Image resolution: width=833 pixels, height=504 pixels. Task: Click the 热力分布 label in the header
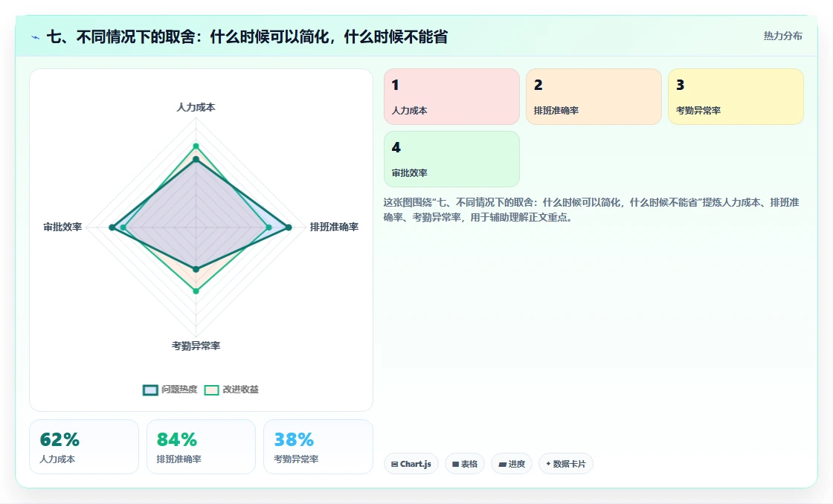tap(782, 36)
